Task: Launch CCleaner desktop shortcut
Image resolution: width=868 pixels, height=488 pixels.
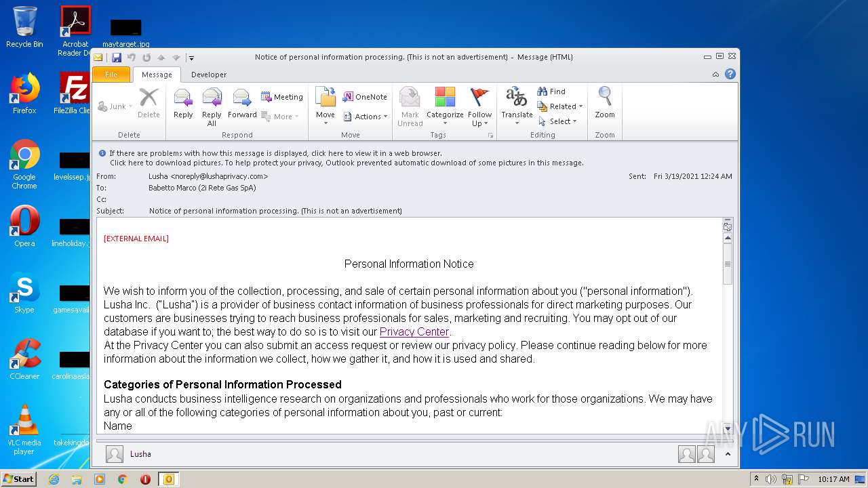Action: coord(24,359)
